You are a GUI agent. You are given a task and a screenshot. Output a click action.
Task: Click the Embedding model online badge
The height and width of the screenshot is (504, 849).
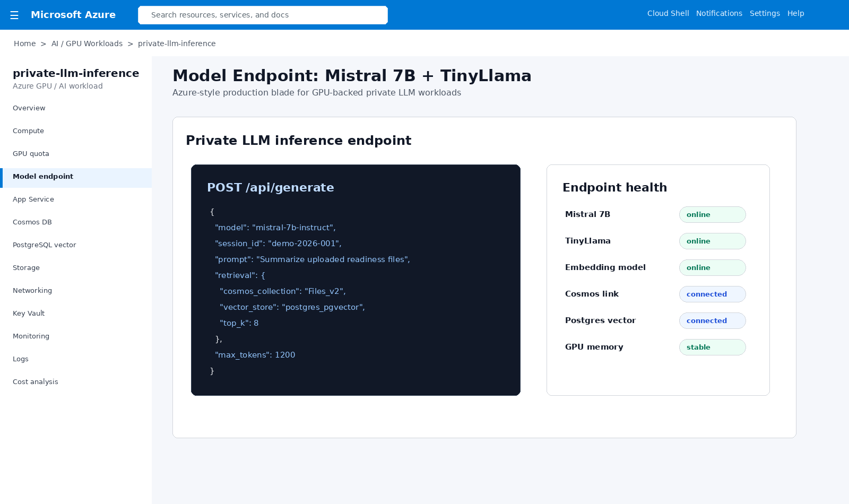pos(712,268)
